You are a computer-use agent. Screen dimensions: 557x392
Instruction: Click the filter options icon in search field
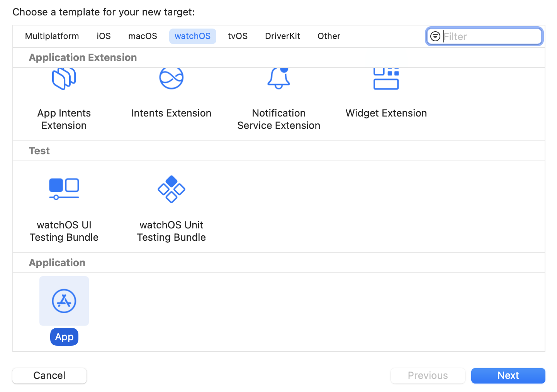click(x=435, y=36)
